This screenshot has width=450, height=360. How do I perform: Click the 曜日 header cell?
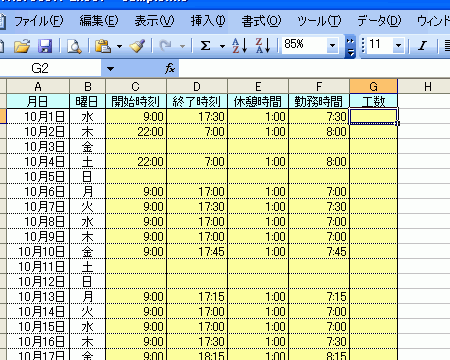[88, 101]
